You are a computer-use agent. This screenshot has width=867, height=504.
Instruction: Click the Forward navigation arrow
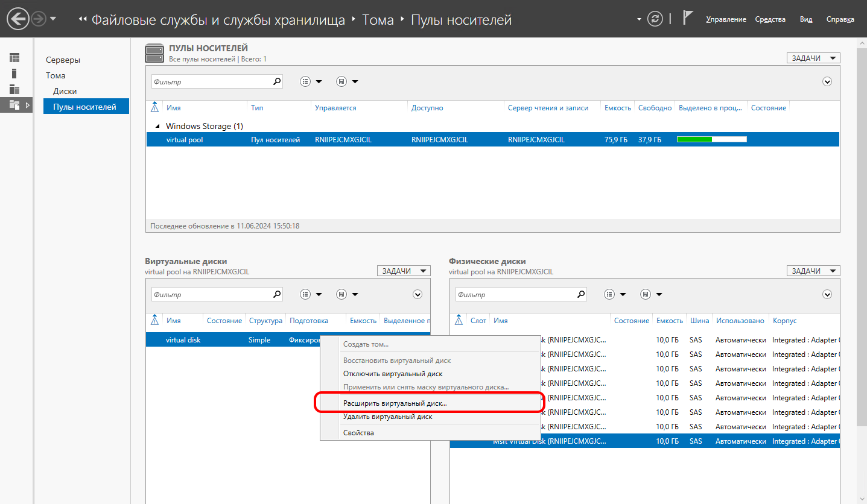pos(39,19)
